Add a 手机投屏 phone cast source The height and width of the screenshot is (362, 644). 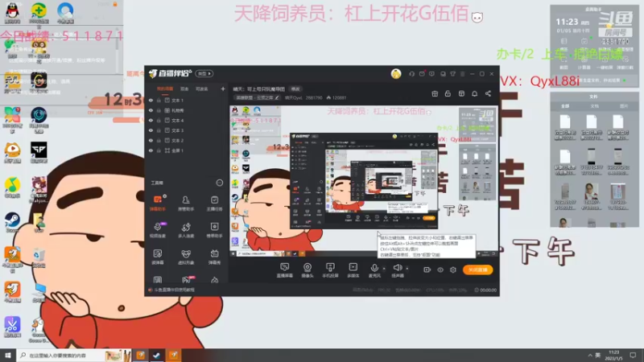coord(330,270)
